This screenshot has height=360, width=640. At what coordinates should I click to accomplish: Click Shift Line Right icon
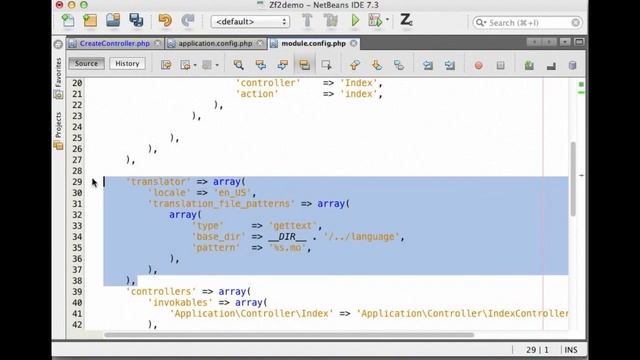tap(450, 65)
